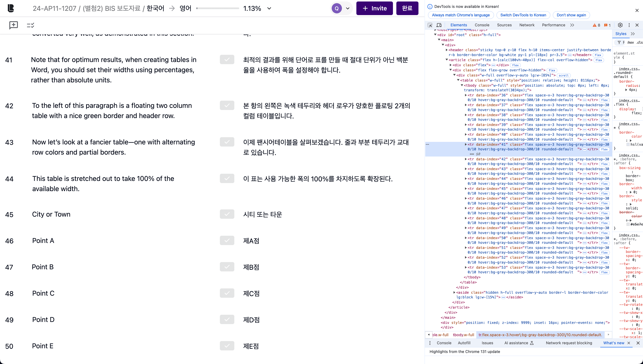Click the translation progress bar
This screenshot has width=643, height=364.
click(218, 8)
